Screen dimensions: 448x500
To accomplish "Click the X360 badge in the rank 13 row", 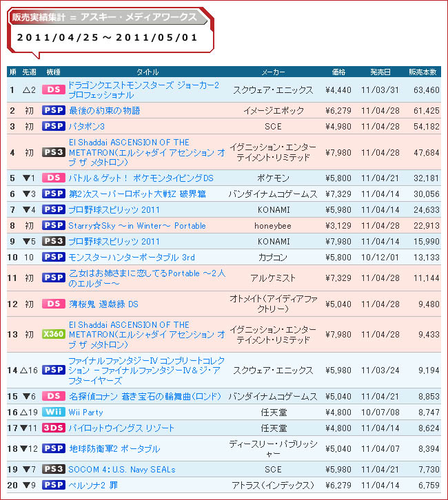I will click(x=54, y=334).
